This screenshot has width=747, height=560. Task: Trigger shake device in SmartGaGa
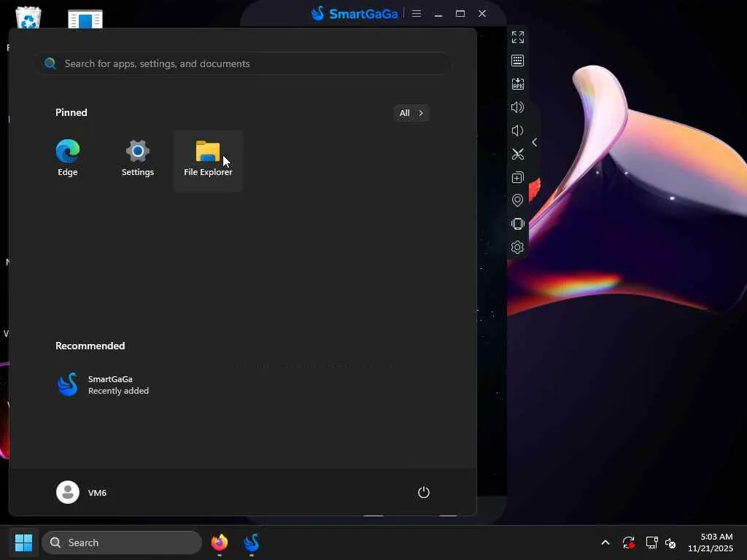[x=517, y=224]
